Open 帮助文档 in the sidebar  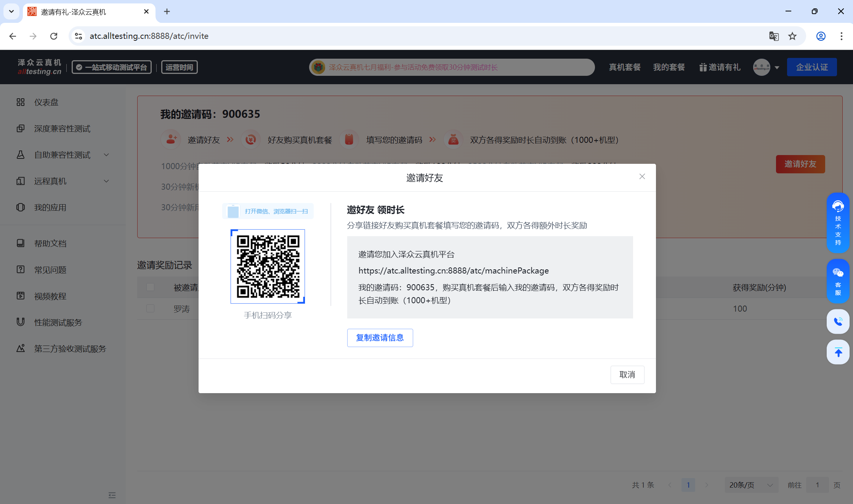tap(50, 243)
